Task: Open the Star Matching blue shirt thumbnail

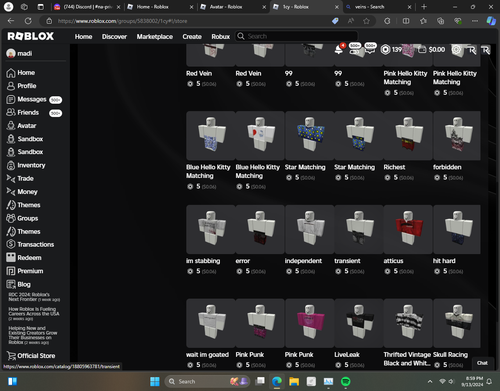Action: (309, 136)
